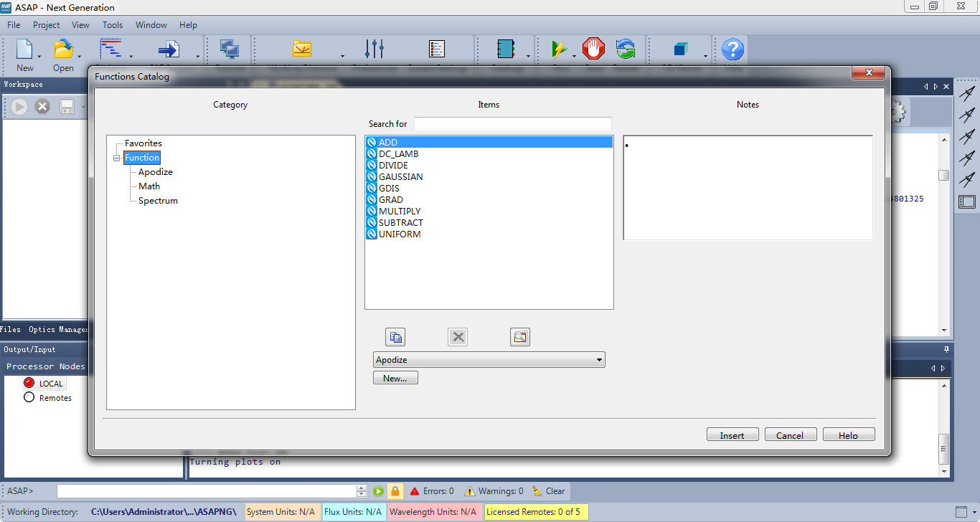This screenshot has height=522, width=980.
Task: Click the Workspace save floppy icon
Action: tap(67, 107)
